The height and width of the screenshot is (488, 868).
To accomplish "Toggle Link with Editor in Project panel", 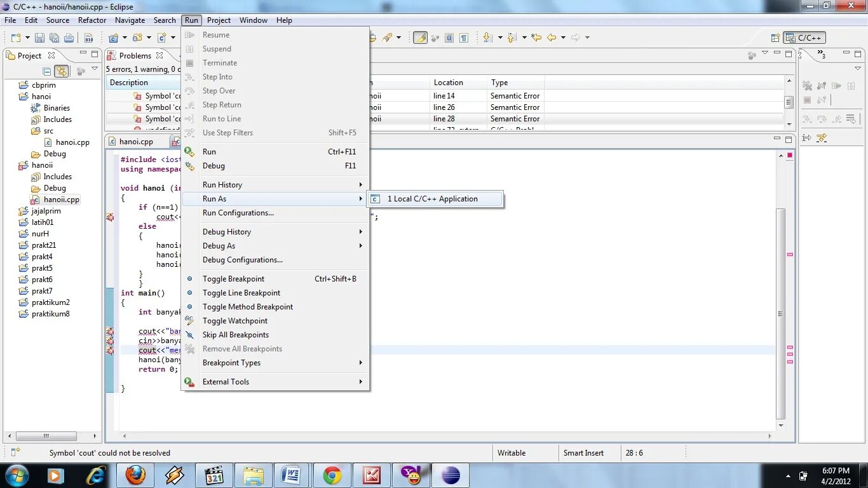I will (x=62, y=71).
